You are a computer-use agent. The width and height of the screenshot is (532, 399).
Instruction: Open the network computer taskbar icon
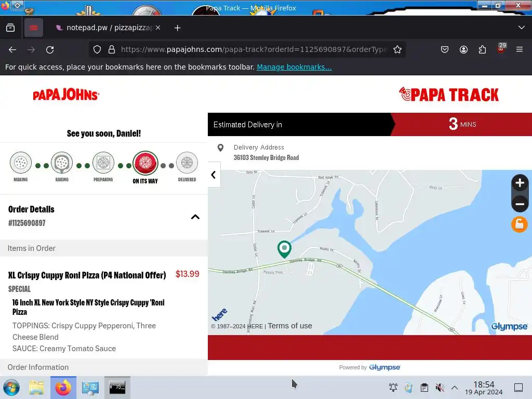tap(90, 388)
